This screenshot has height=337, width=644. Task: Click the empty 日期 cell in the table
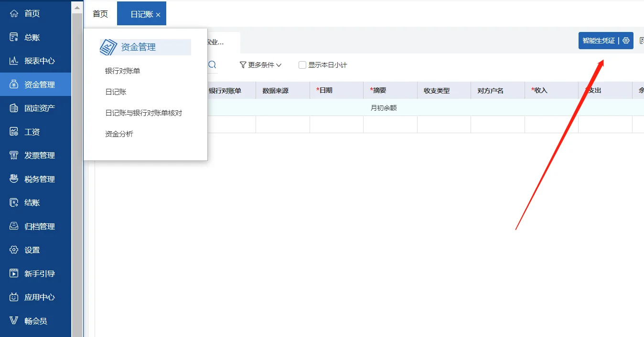tap(336, 125)
